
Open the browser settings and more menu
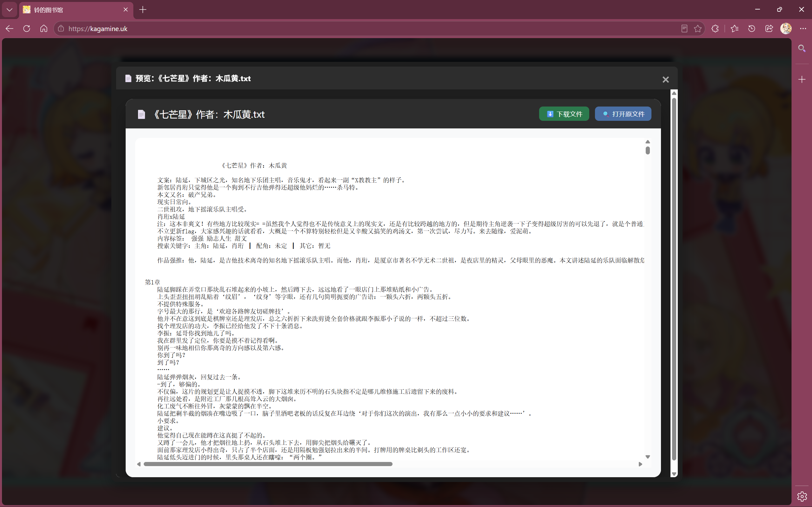[x=802, y=29]
